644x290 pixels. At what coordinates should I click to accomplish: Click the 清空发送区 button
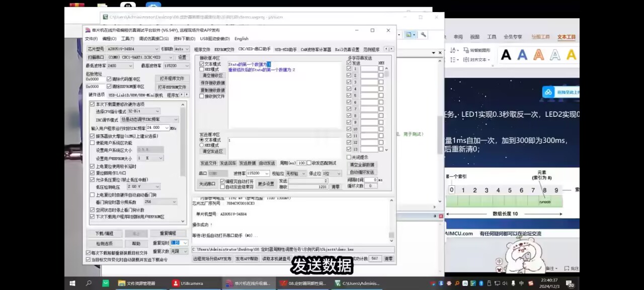[213, 151]
